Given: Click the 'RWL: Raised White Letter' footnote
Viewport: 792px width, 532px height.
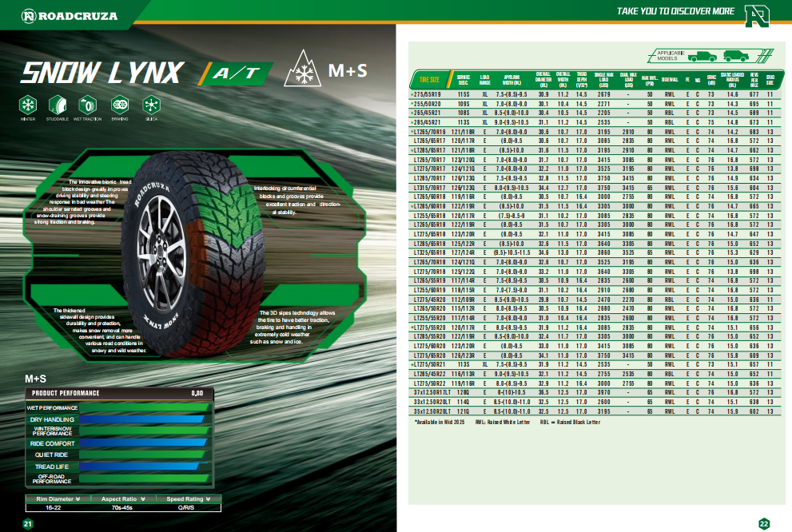Looking at the screenshot, I should coord(503,422).
